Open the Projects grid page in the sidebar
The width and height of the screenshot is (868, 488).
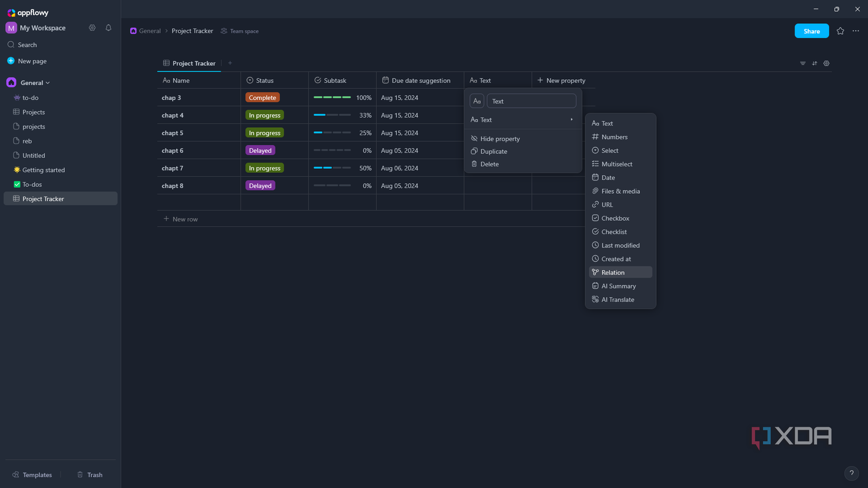(61, 112)
